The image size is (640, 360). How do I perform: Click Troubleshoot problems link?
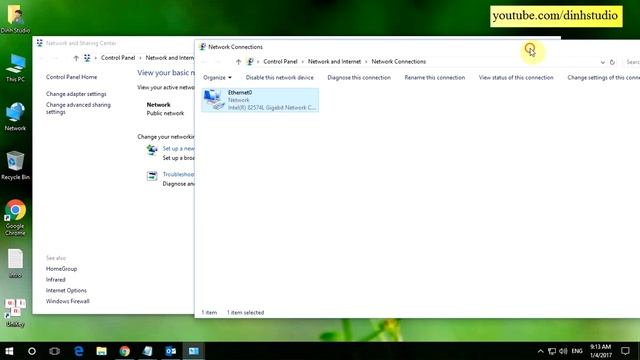click(x=178, y=174)
